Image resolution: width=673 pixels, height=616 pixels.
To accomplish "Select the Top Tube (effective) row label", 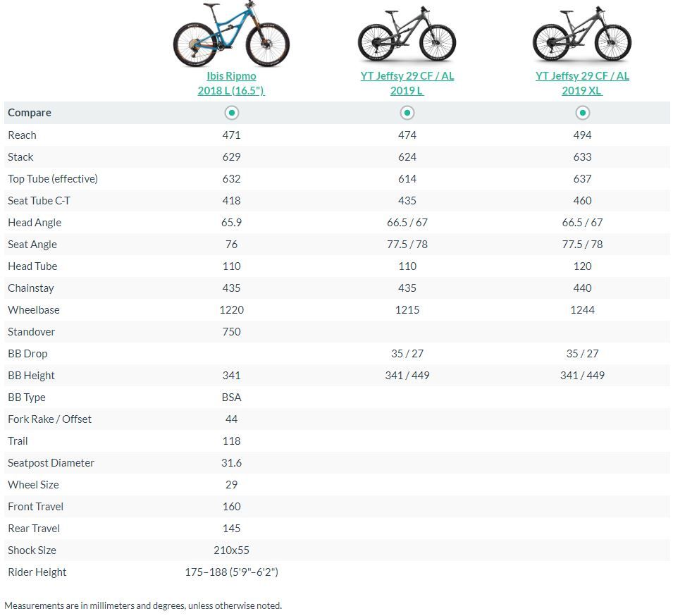I will (53, 178).
